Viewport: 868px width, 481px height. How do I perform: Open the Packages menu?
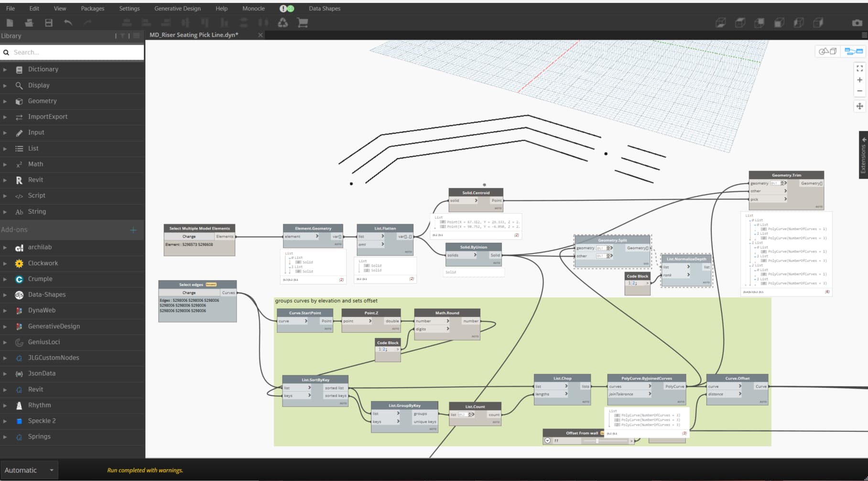click(92, 9)
